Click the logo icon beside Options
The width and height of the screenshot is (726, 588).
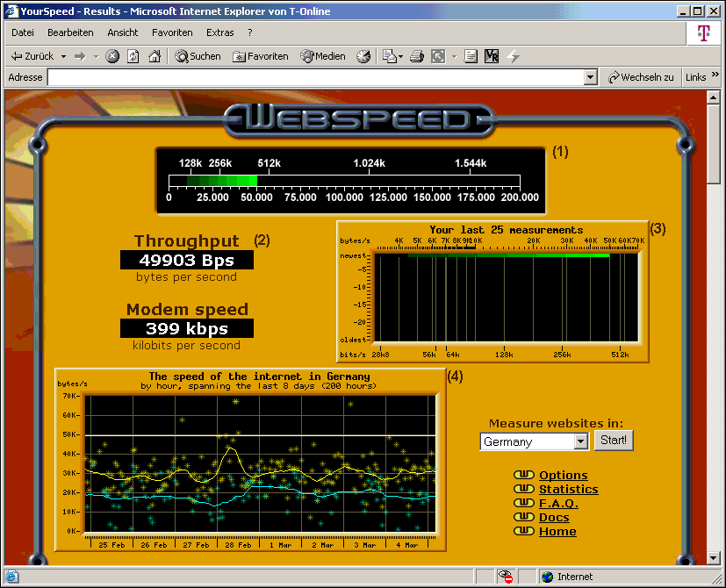coord(524,475)
